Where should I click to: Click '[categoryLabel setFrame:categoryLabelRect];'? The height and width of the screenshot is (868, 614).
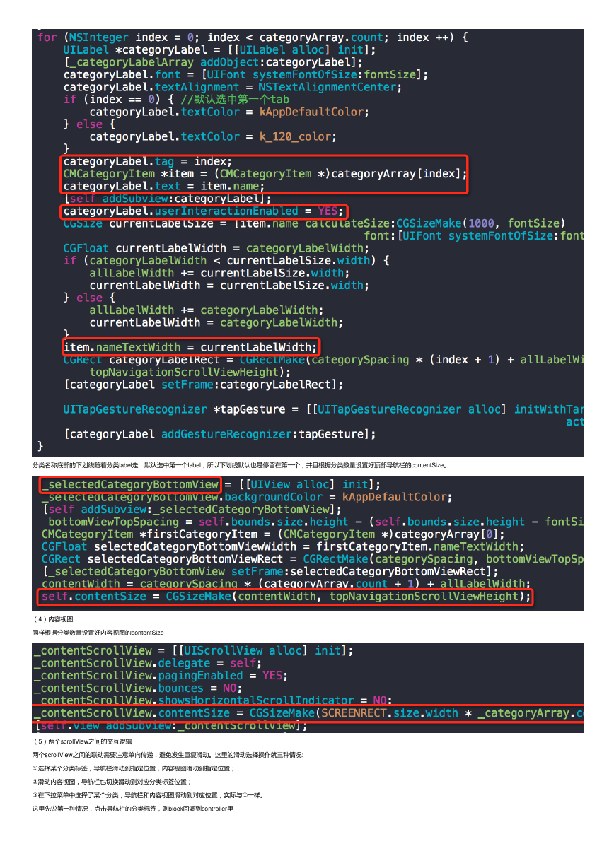pyautogui.click(x=203, y=385)
